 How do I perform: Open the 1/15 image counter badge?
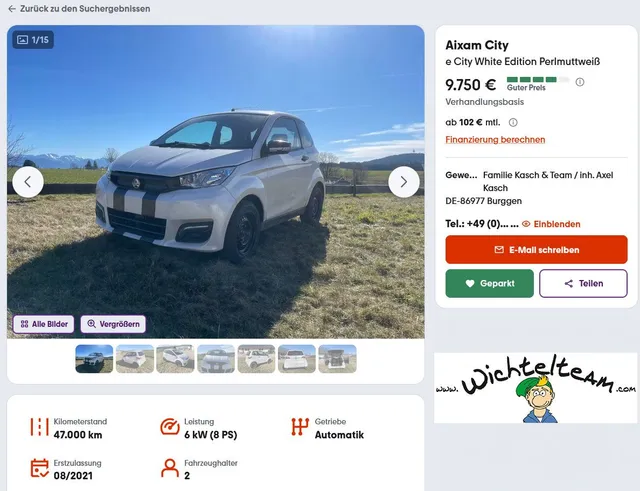[x=33, y=40]
